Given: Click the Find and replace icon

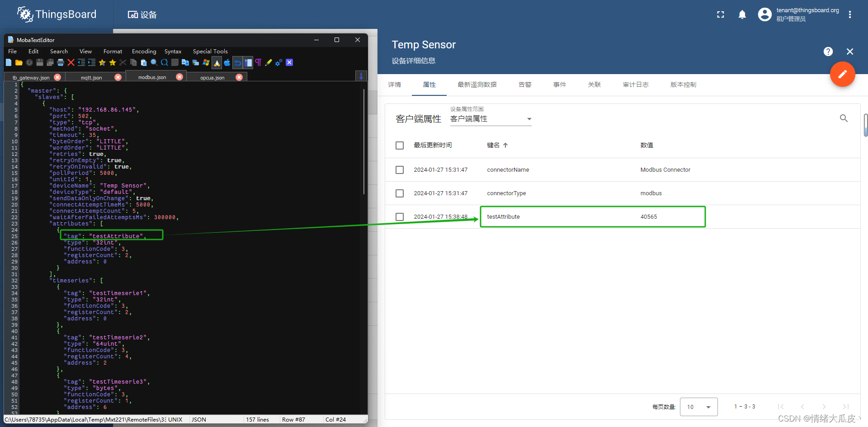Looking at the screenshot, I should (165, 62).
